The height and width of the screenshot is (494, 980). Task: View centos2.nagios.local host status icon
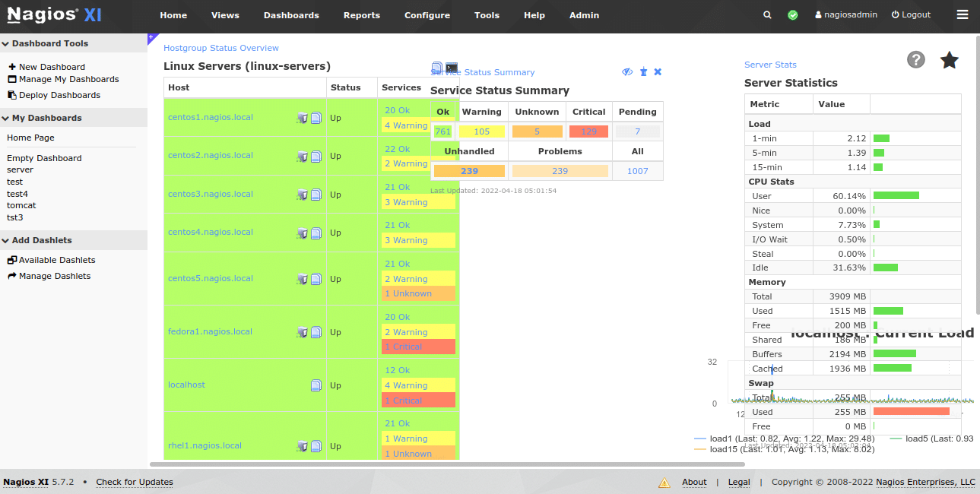(x=302, y=156)
